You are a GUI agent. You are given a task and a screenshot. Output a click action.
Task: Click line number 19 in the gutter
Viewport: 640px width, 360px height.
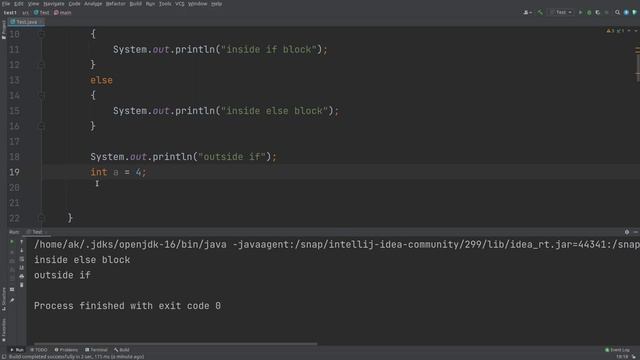coord(14,172)
